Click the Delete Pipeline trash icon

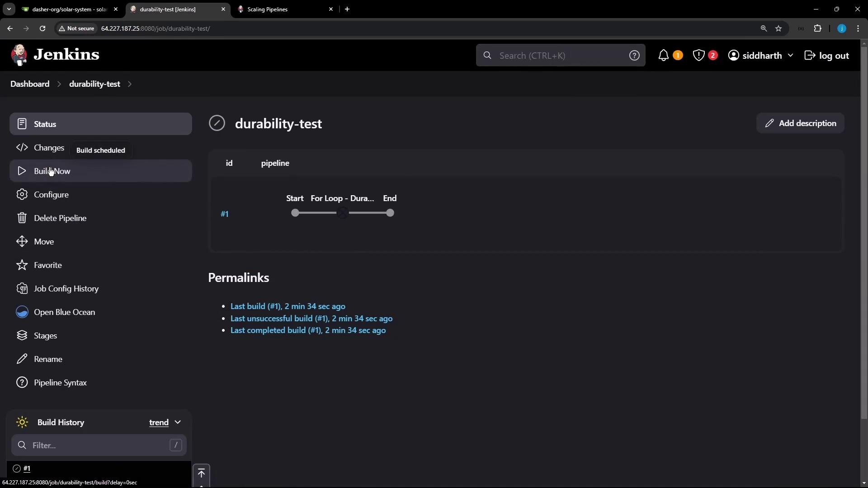(22, 218)
